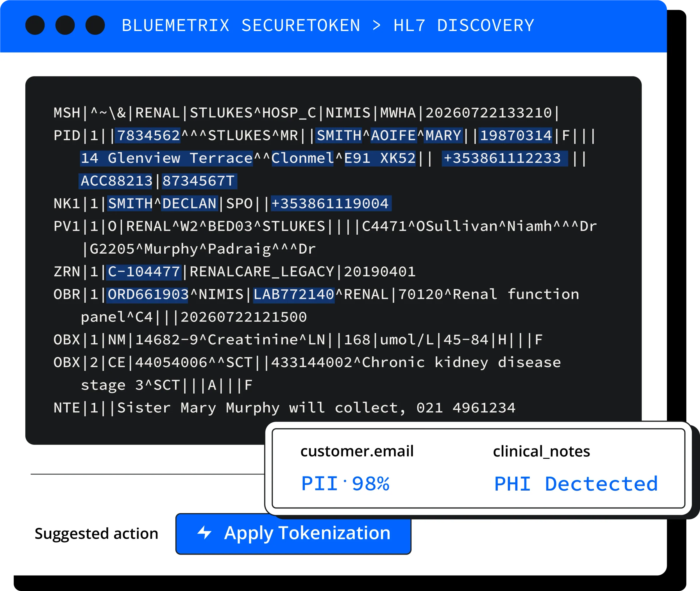The width and height of the screenshot is (700, 591).
Task: Click highlighted patient ID 7834562
Action: click(148, 135)
